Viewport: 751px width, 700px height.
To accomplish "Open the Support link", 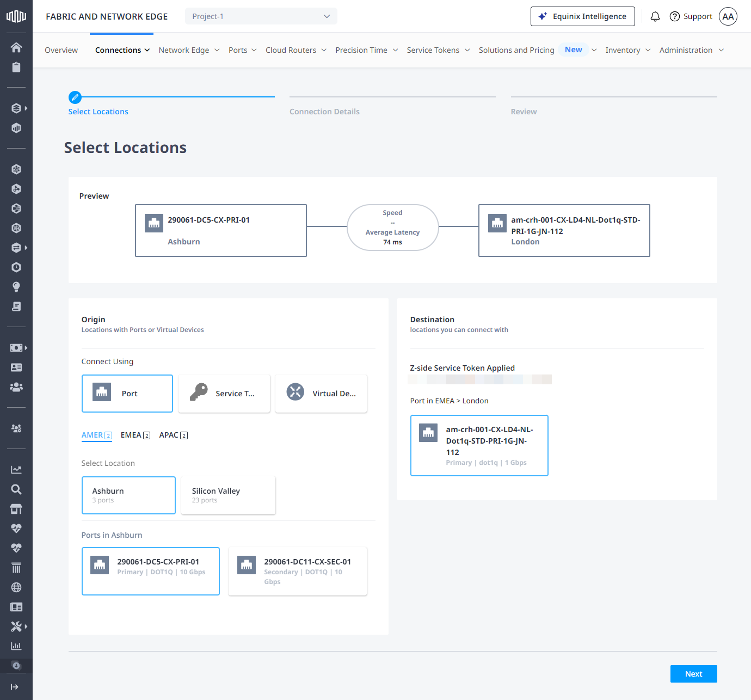I will (x=691, y=16).
